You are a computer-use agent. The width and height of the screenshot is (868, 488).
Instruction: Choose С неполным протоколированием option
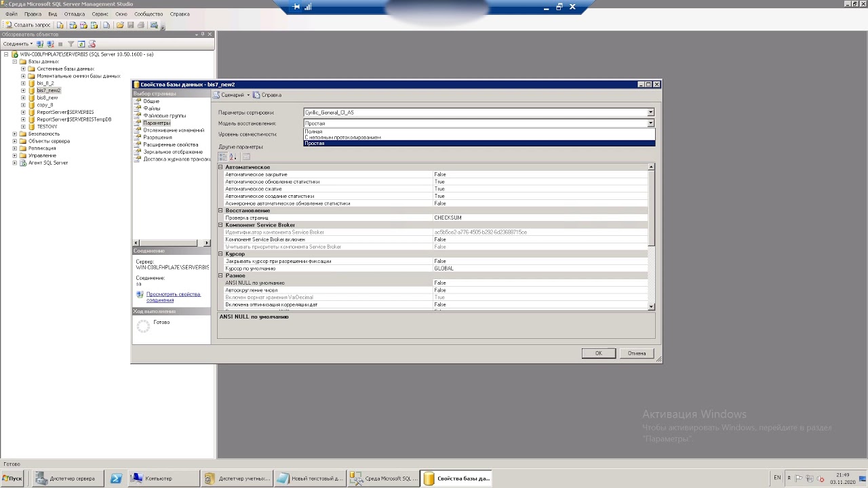479,138
